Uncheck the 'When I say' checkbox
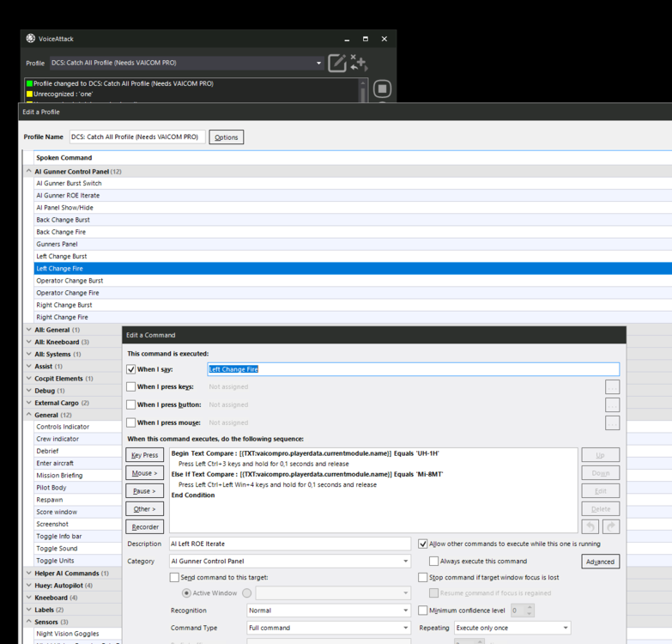Image resolution: width=672 pixels, height=644 pixels. tap(131, 369)
